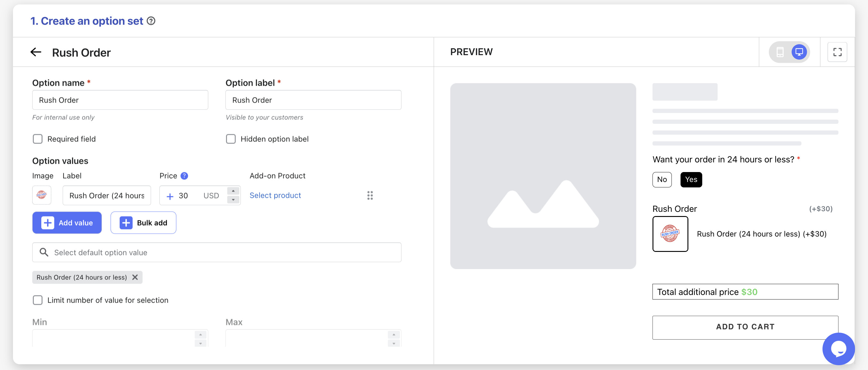Choose the No option in preview
The height and width of the screenshot is (370, 868).
662,180
